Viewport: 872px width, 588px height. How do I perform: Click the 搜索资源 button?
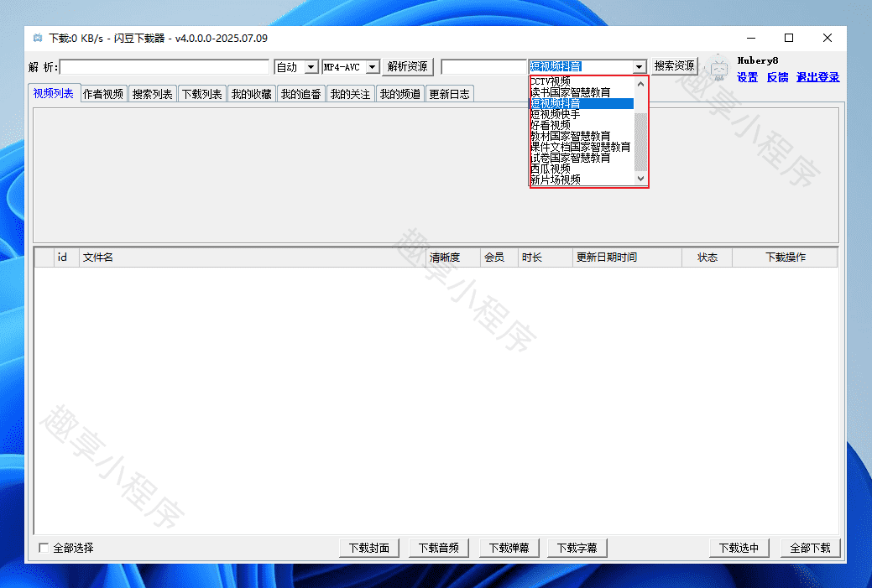[674, 66]
